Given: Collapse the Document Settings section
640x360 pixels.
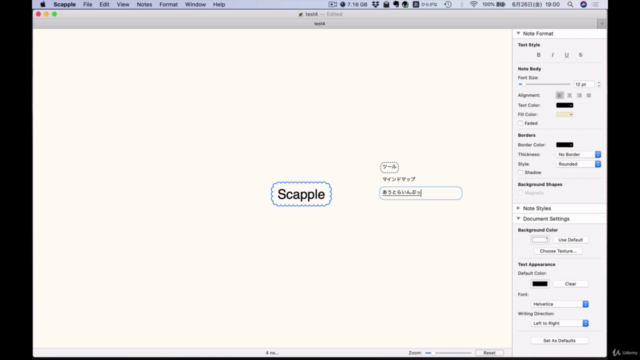Looking at the screenshot, I should (x=518, y=219).
